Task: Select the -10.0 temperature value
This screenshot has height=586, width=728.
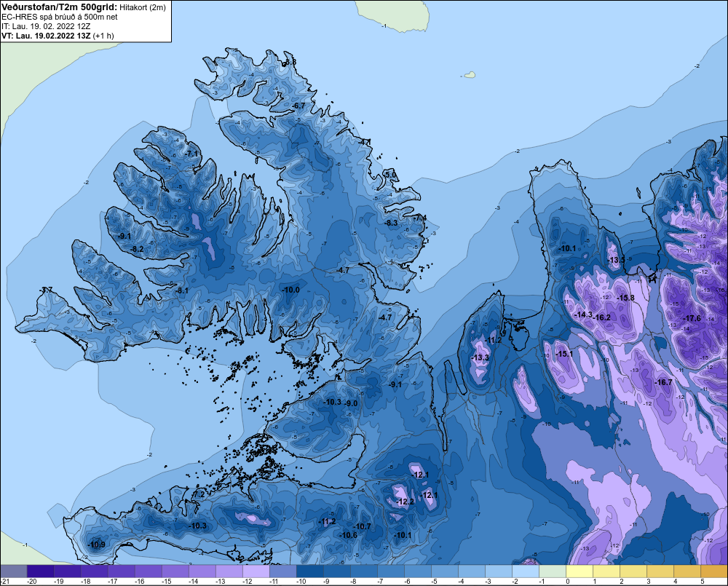Action: (290, 290)
